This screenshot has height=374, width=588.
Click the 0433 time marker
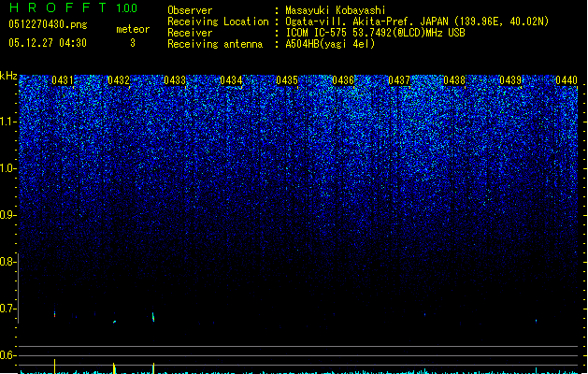175,79
